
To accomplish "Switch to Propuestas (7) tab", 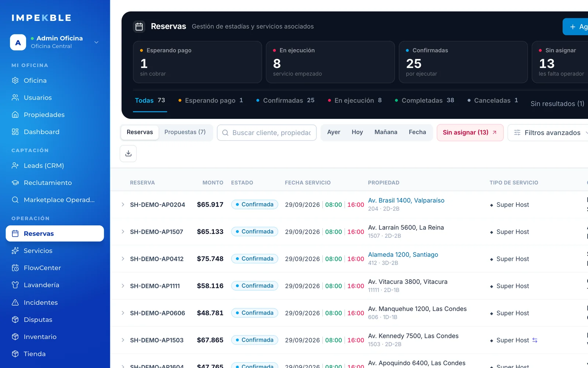I will [x=185, y=132].
